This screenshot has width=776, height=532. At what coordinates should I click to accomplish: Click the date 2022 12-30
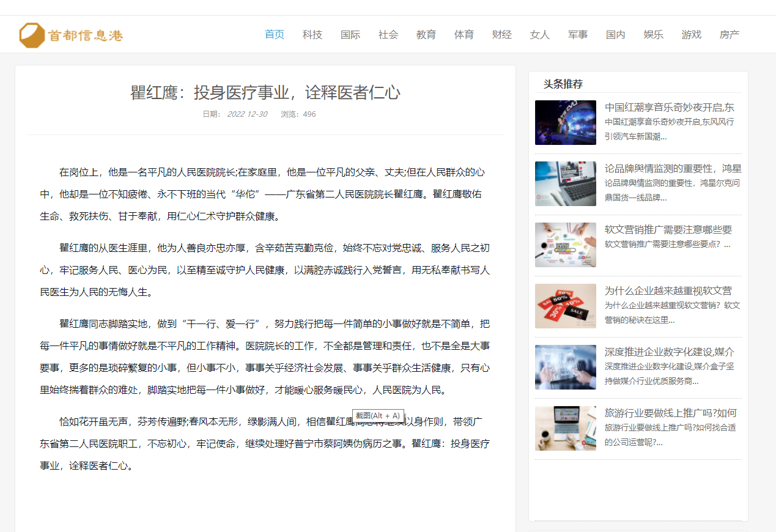246,114
